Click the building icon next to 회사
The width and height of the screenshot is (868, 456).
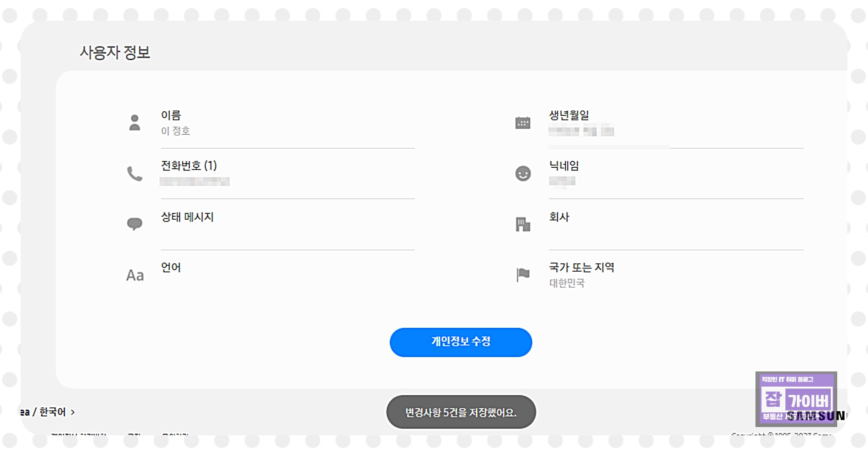pyautogui.click(x=523, y=224)
